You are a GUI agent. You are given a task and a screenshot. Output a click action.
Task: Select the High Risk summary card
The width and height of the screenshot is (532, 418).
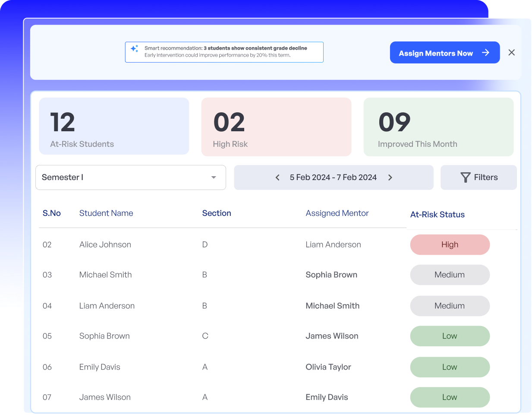click(276, 127)
